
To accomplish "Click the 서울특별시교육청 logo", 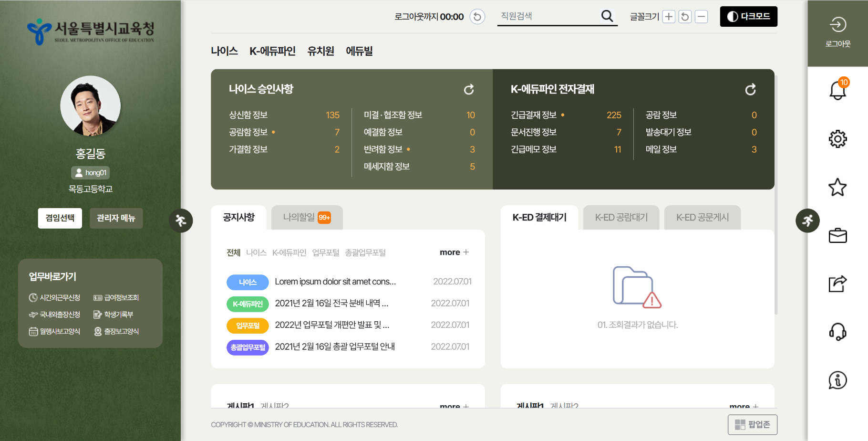I will 91,31.
